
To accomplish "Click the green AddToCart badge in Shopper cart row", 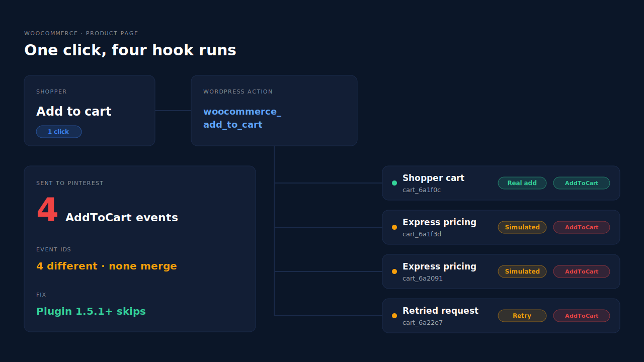I will [582, 183].
